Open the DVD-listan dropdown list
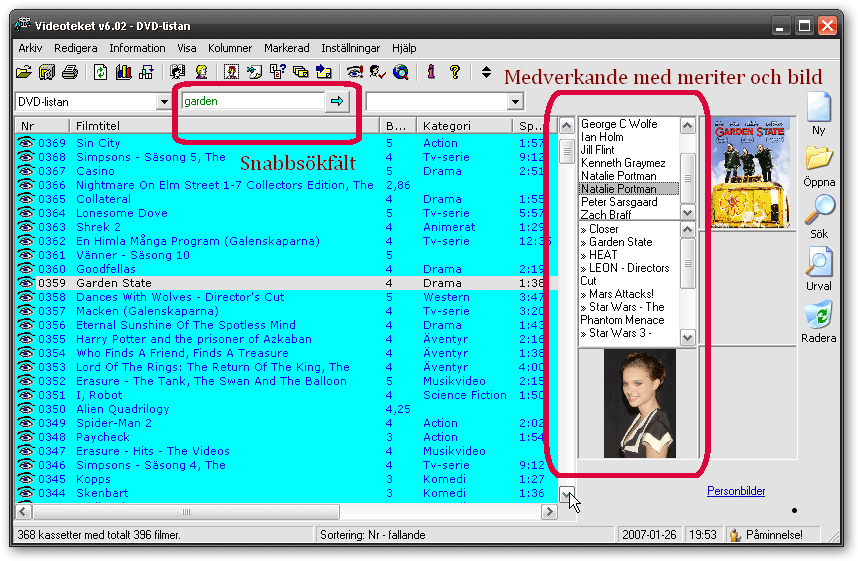The image size is (858, 561). [x=164, y=102]
